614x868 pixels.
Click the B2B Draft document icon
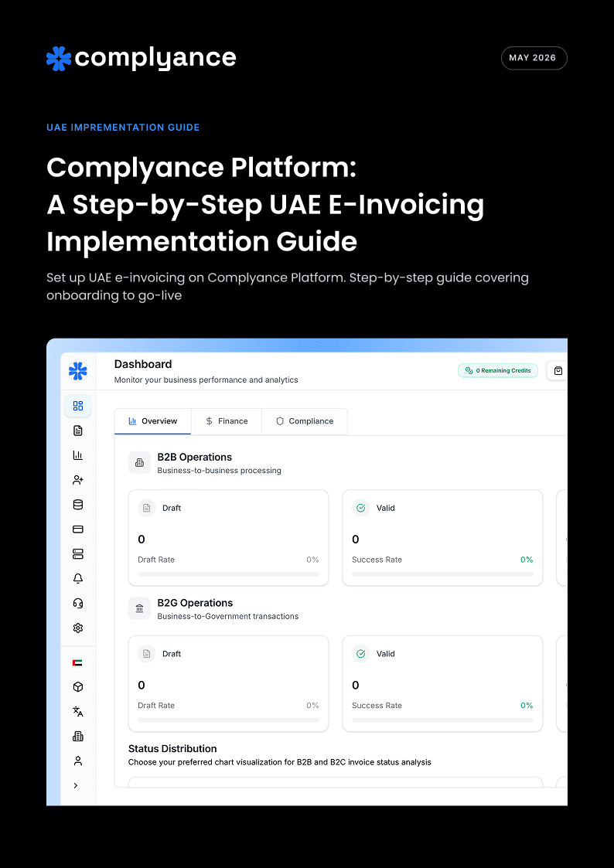coord(147,508)
